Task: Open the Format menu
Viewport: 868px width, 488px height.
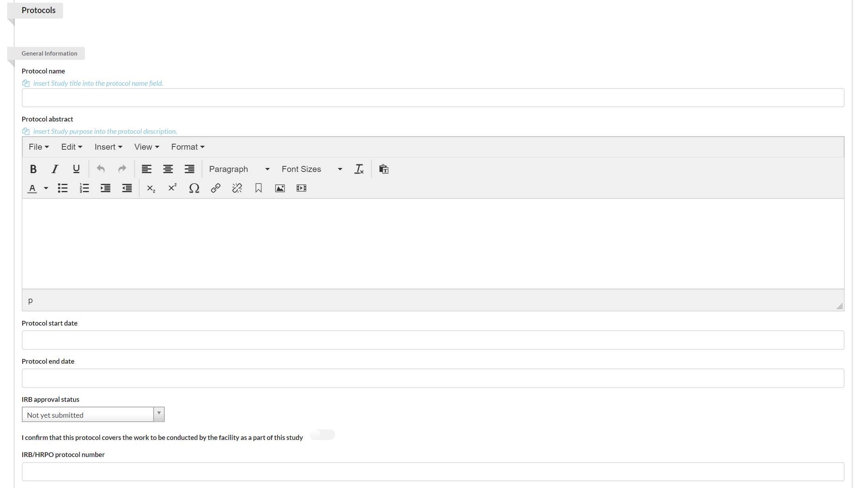Action: click(x=187, y=147)
